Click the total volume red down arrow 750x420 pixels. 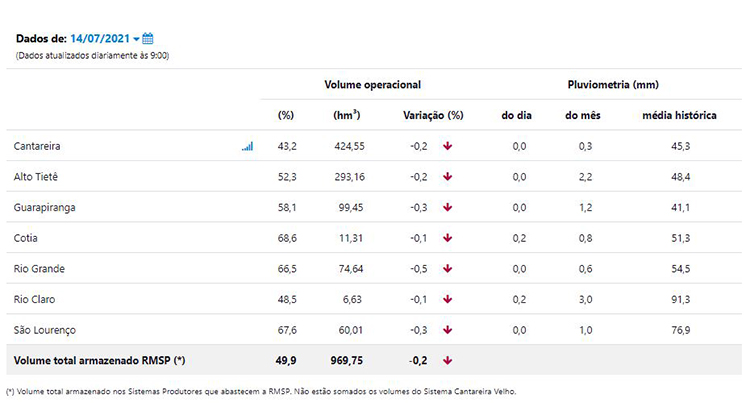click(447, 360)
